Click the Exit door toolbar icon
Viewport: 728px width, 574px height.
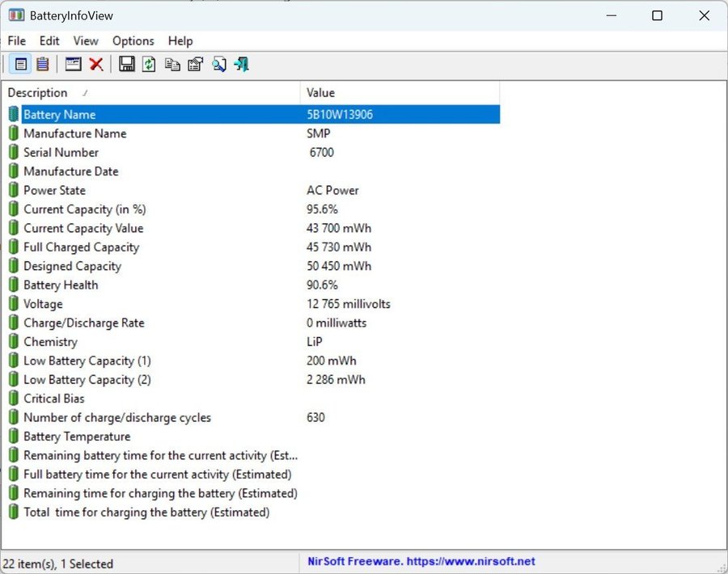tap(241, 64)
